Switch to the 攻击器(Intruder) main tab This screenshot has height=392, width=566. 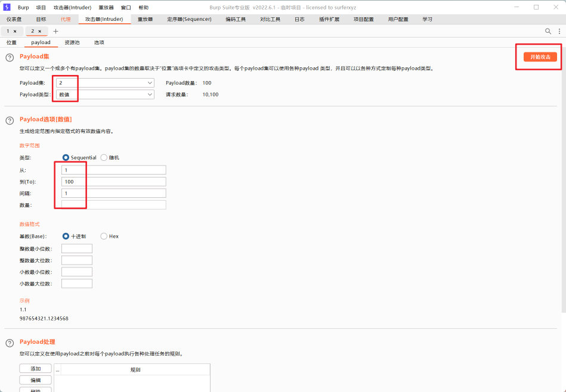[x=104, y=20]
